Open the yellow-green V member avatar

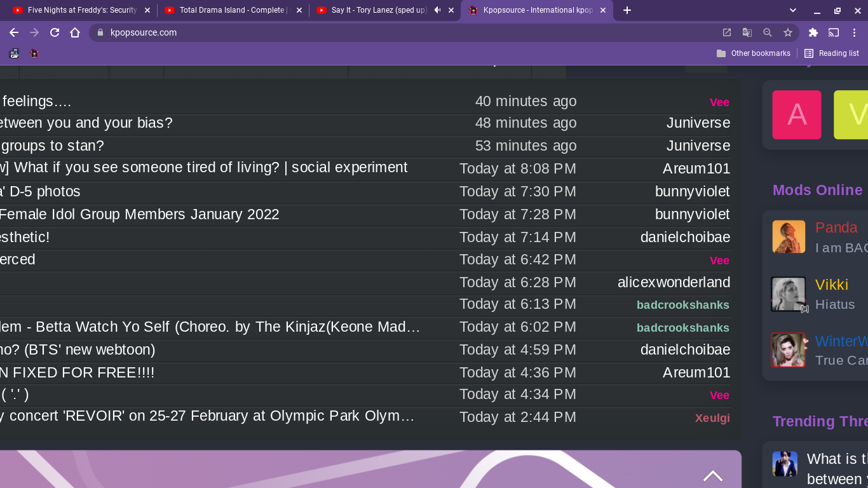[851, 115]
